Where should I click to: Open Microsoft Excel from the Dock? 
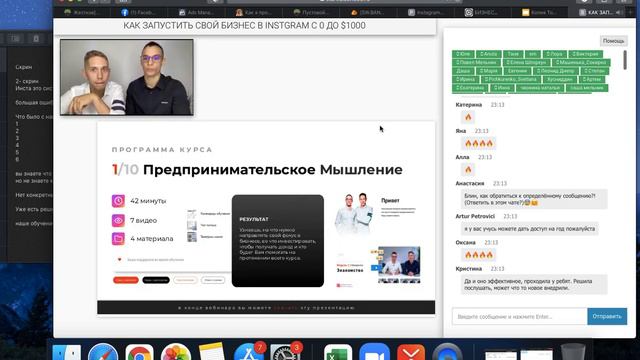[x=338, y=353]
